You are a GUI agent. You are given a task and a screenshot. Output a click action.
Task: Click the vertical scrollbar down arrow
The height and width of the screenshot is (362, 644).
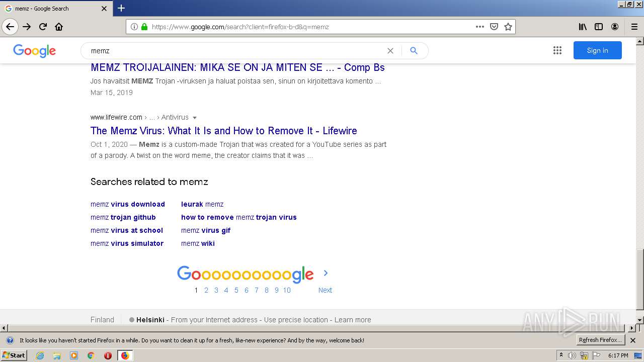[640, 320]
